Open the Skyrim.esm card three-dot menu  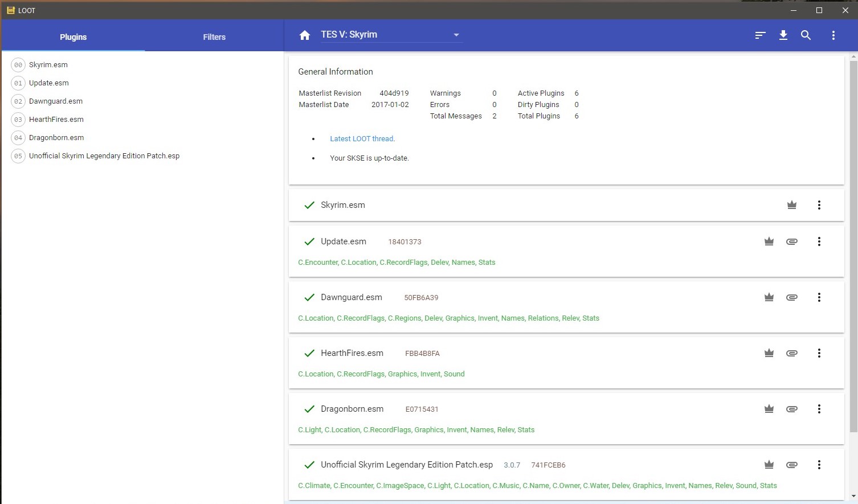pyautogui.click(x=819, y=205)
